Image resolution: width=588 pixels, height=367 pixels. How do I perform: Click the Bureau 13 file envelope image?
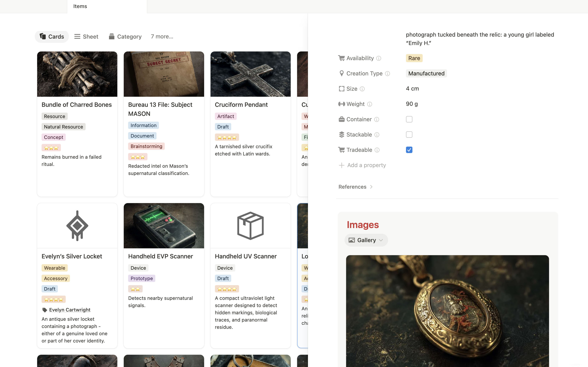(164, 74)
